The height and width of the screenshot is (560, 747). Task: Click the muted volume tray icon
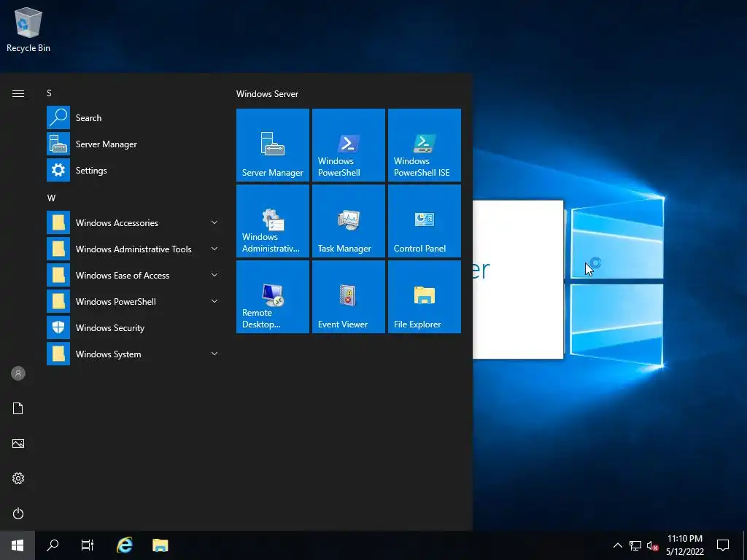pyautogui.click(x=652, y=545)
